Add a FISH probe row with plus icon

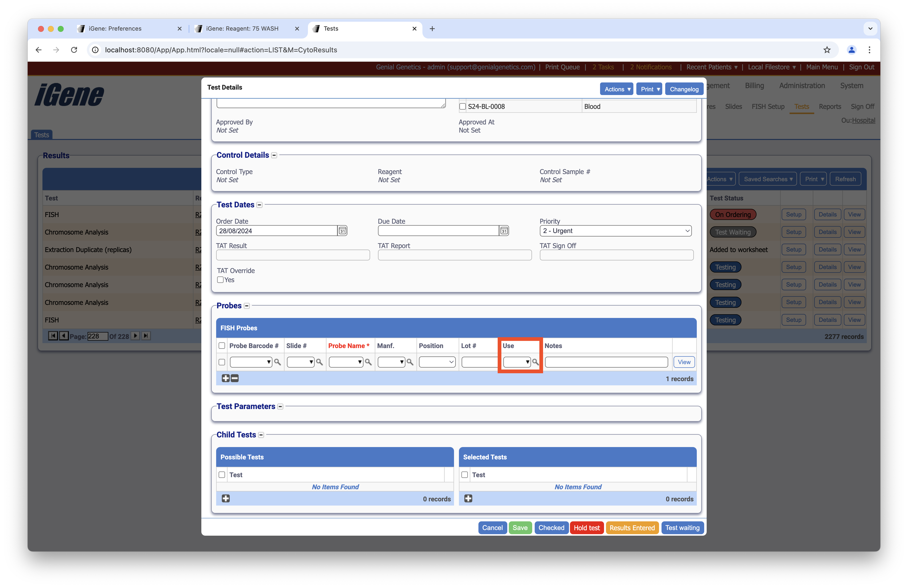click(226, 378)
